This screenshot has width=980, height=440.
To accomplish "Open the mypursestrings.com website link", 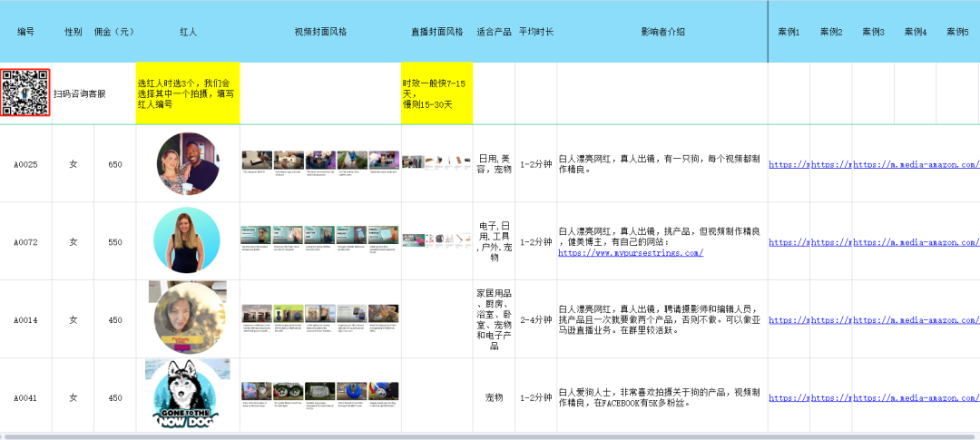I will tap(631, 253).
